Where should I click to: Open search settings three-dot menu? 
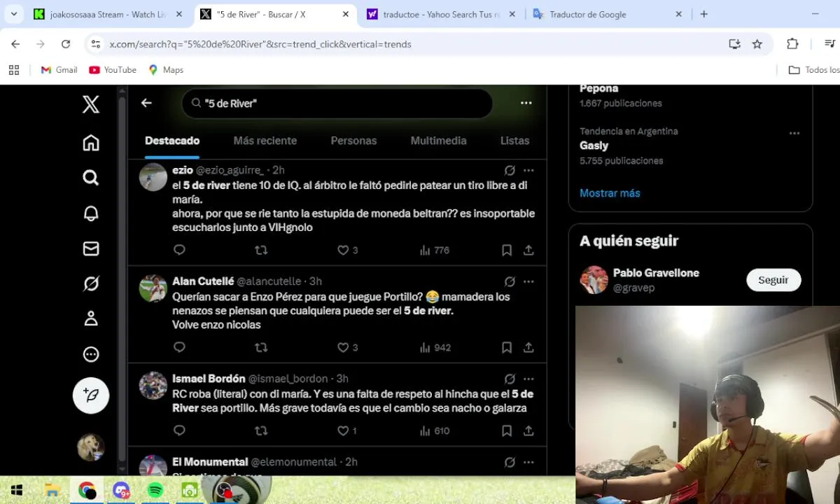(526, 103)
